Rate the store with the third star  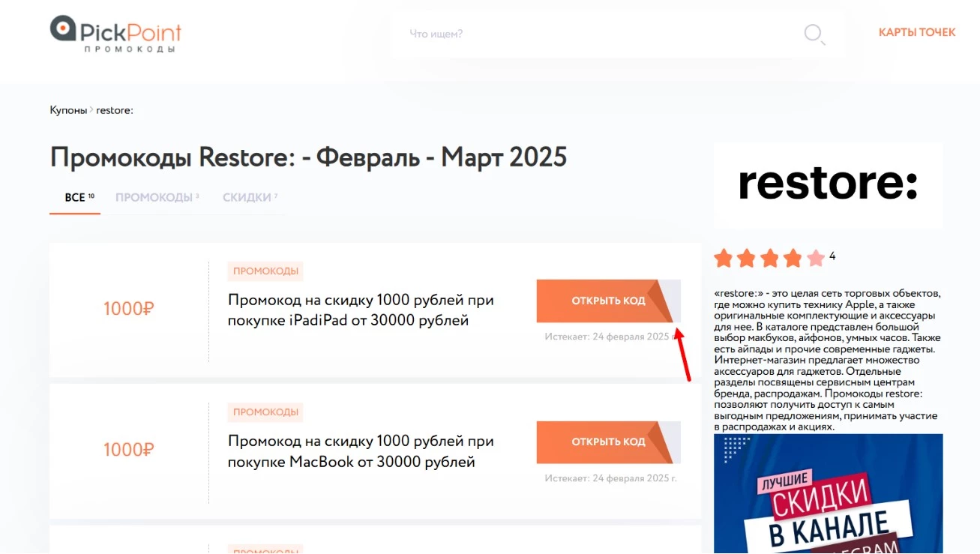[x=770, y=259]
